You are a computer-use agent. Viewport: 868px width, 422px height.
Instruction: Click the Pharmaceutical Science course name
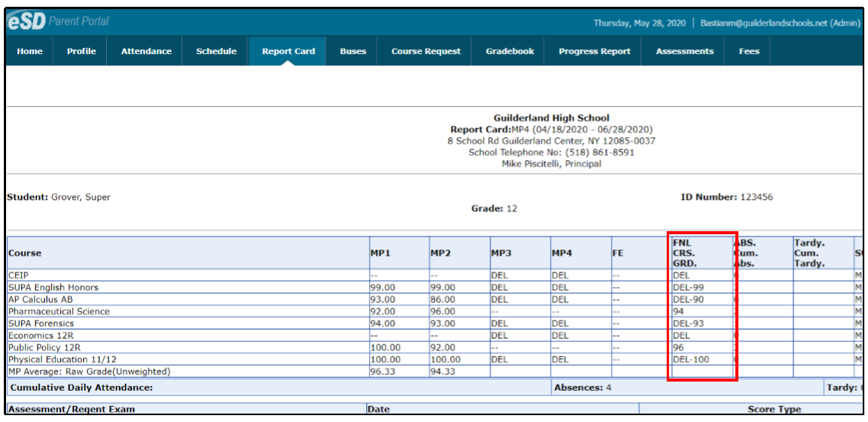tap(59, 311)
